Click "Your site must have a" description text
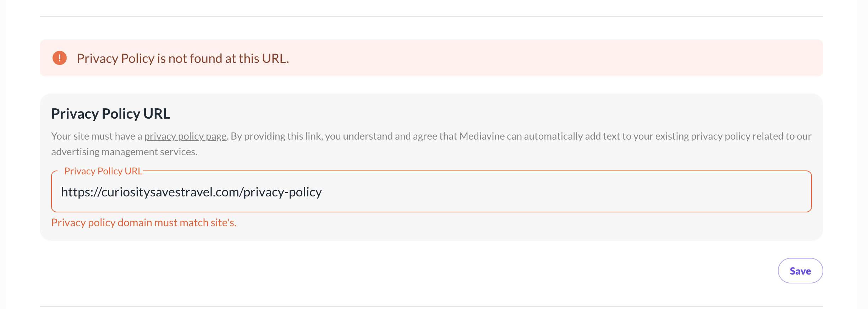Viewport: 868px width, 309px height. [97, 136]
